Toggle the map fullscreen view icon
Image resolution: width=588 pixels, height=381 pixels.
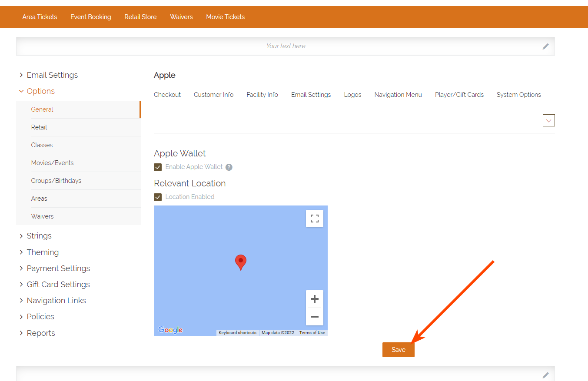pyautogui.click(x=315, y=219)
